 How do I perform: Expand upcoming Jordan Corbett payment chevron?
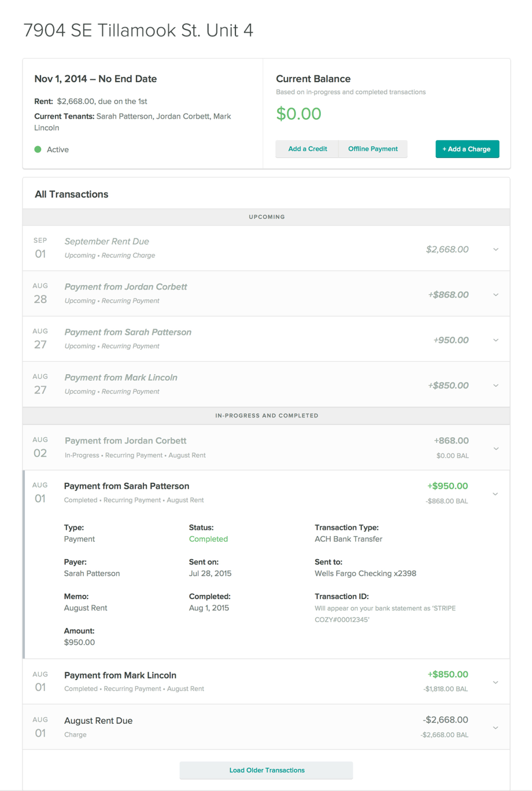(x=496, y=295)
